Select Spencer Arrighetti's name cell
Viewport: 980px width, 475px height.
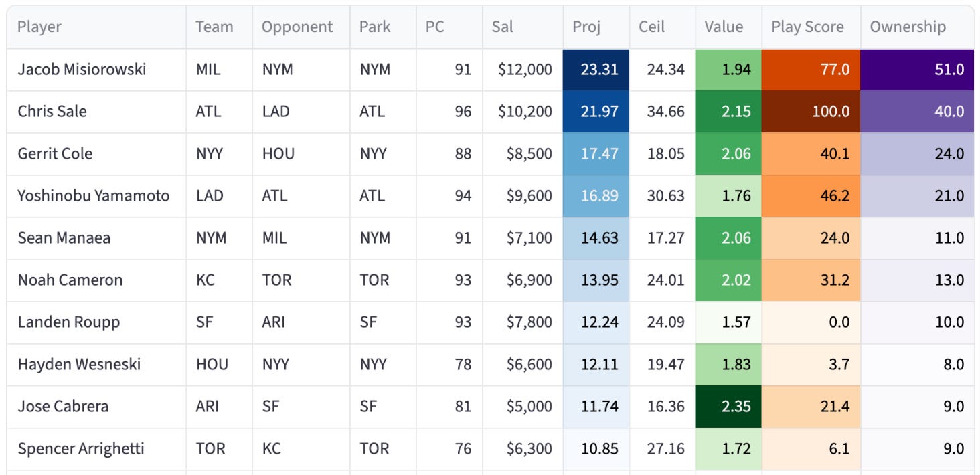coord(96,449)
